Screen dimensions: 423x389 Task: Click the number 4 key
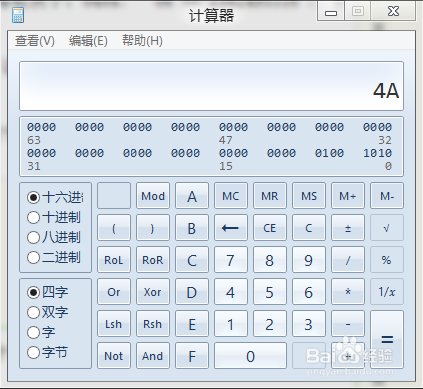[231, 292]
